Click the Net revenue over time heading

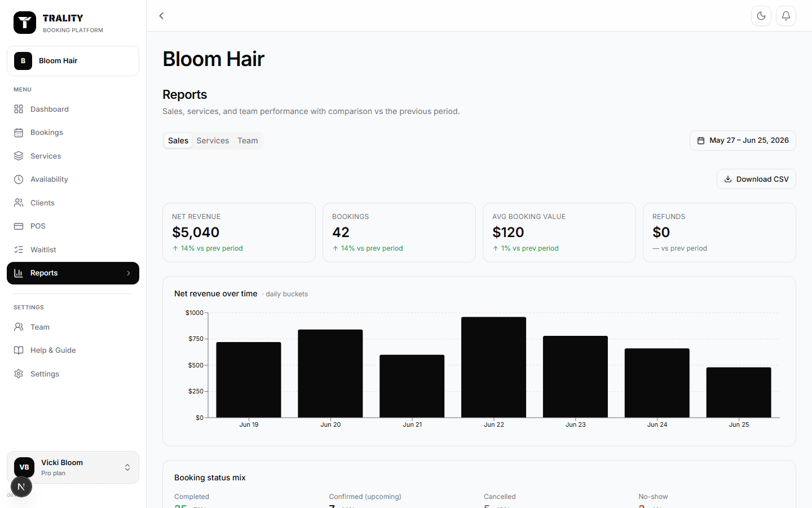[x=216, y=294]
